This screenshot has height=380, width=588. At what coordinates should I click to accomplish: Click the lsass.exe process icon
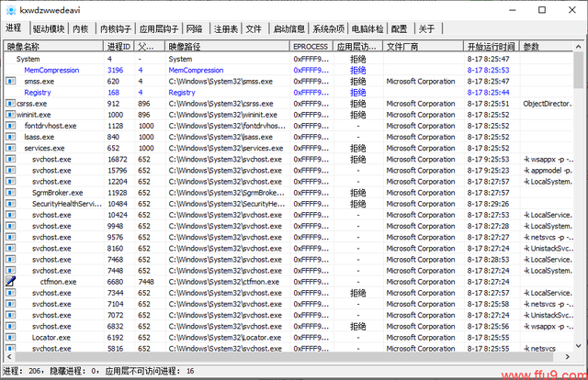[11, 137]
